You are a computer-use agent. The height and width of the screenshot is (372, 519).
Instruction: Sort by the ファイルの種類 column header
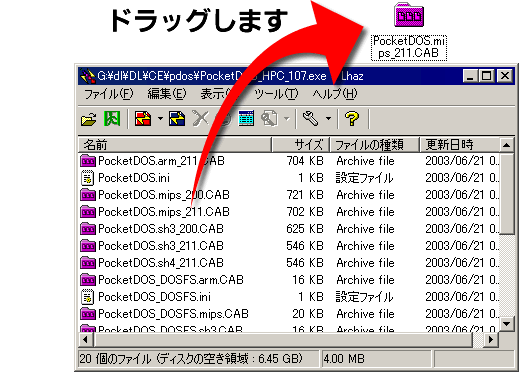pyautogui.click(x=374, y=145)
